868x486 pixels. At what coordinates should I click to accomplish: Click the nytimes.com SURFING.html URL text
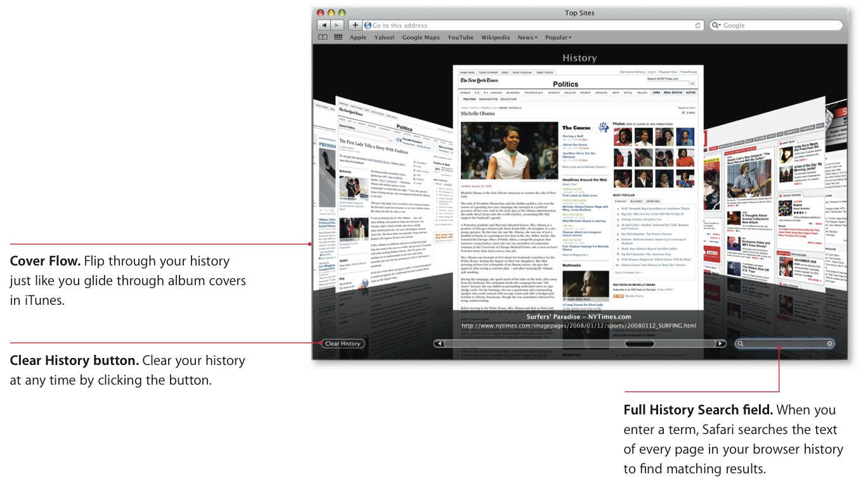click(579, 326)
